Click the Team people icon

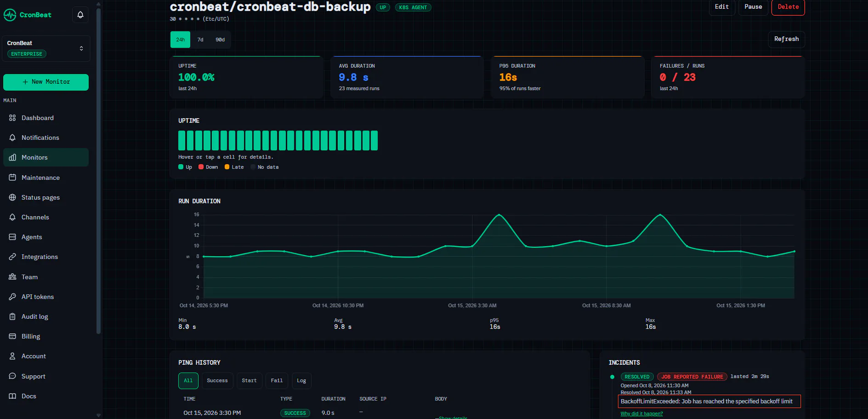[12, 277]
